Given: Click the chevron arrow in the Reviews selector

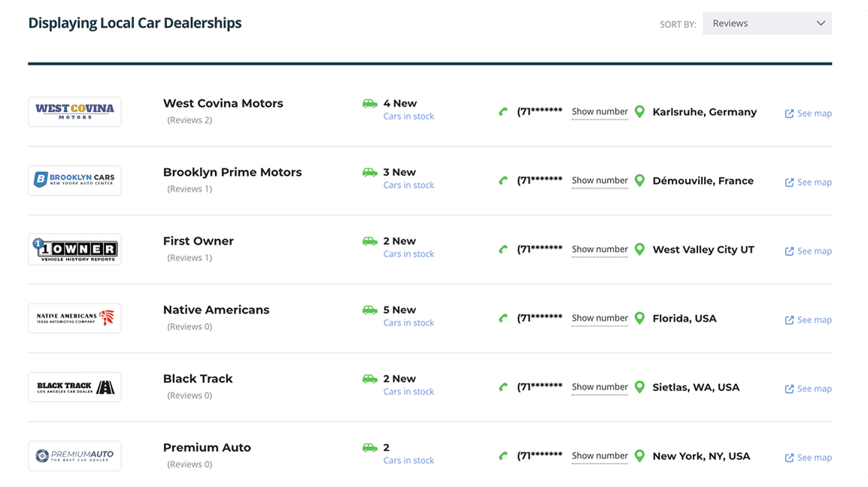Looking at the screenshot, I should tap(820, 23).
